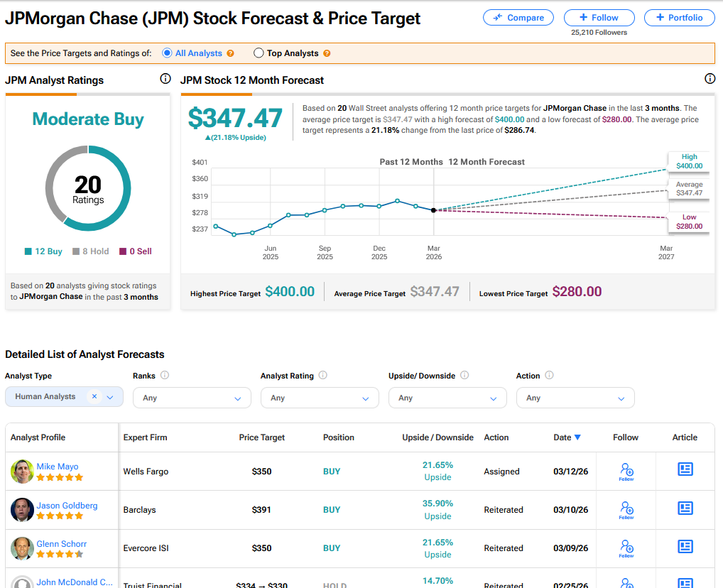This screenshot has width=723, height=588.
Task: Click info icon next to Ranks
Action: coord(165,376)
